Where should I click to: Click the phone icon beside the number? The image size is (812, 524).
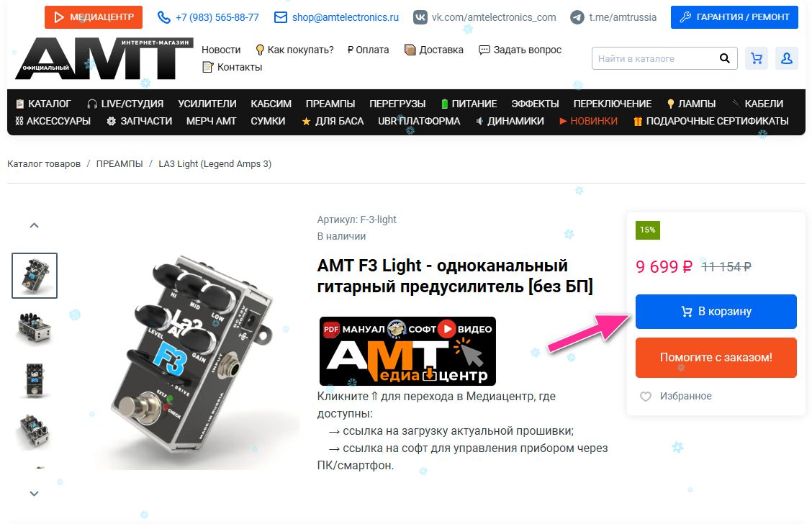click(x=163, y=17)
